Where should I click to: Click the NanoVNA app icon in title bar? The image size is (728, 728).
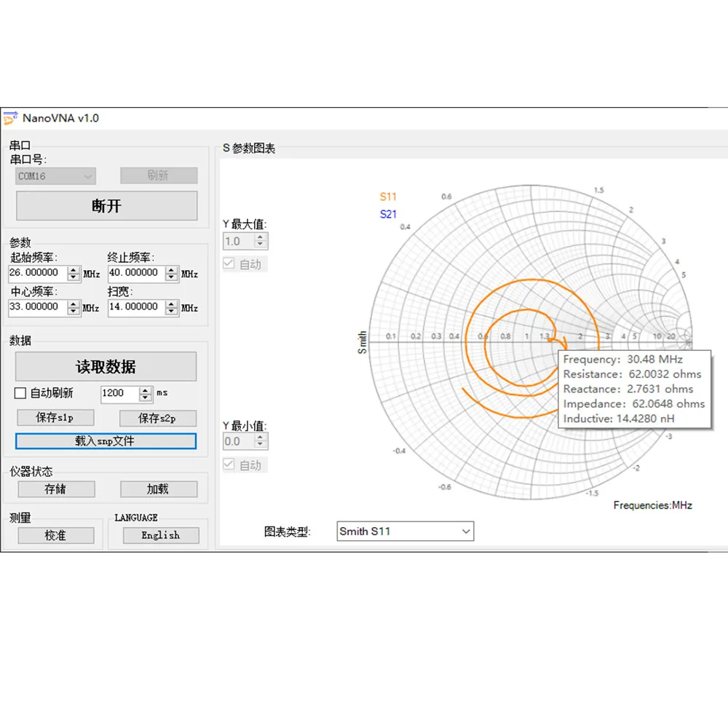pos(10,118)
